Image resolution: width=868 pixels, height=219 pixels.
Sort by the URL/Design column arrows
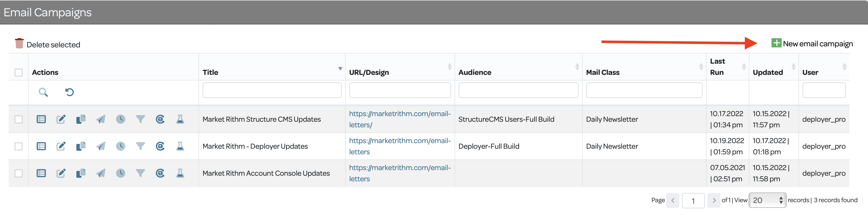point(450,67)
